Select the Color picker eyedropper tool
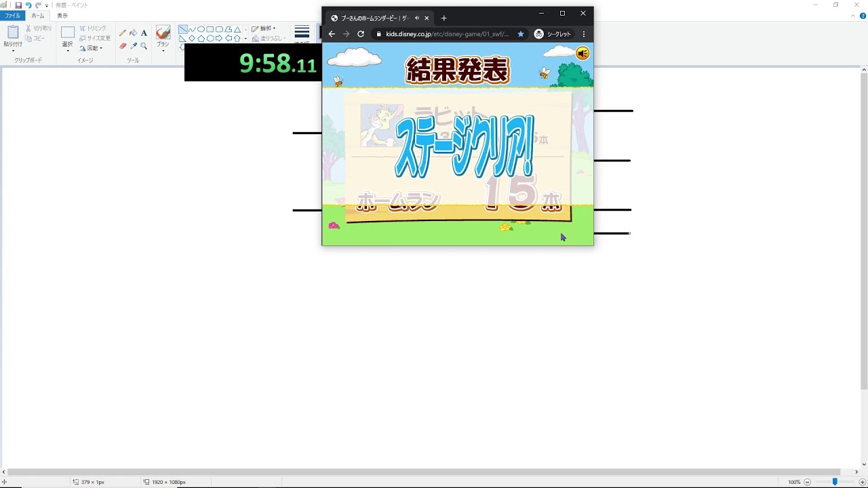Screen dimensions: 868x488 [133, 46]
